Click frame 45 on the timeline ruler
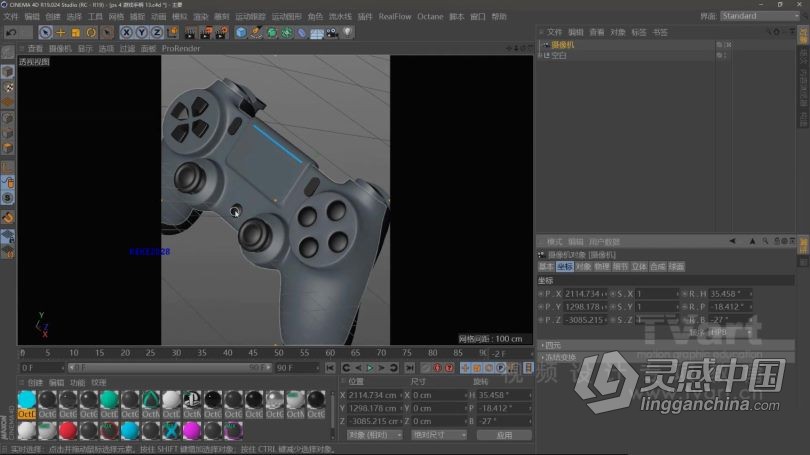The image size is (810, 455). pos(253,353)
